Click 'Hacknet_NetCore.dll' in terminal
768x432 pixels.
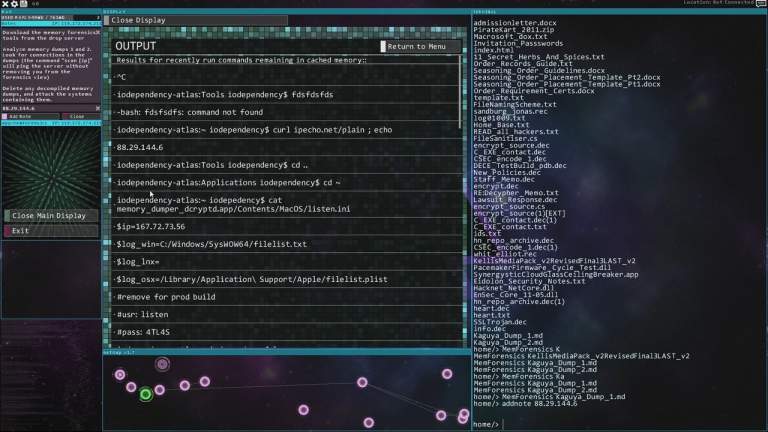click(x=514, y=288)
